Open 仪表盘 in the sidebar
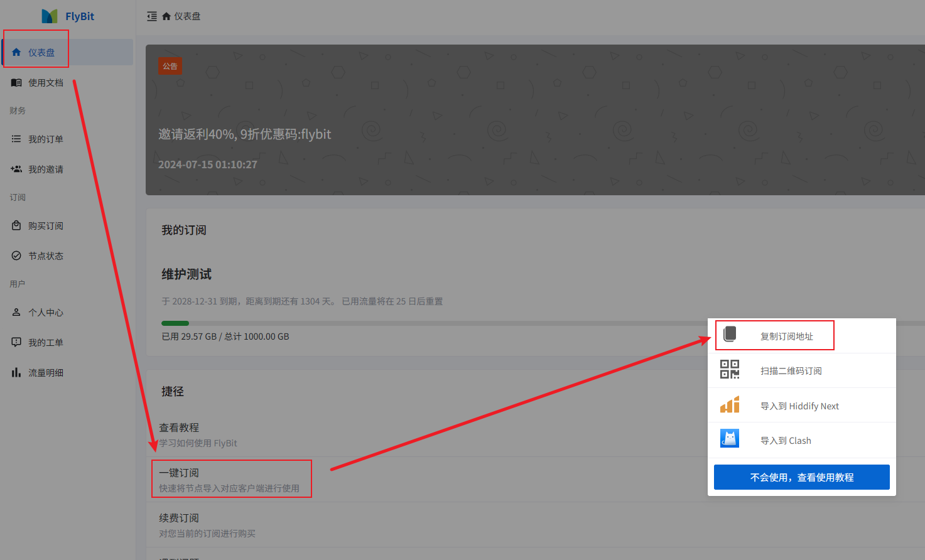 coord(41,53)
